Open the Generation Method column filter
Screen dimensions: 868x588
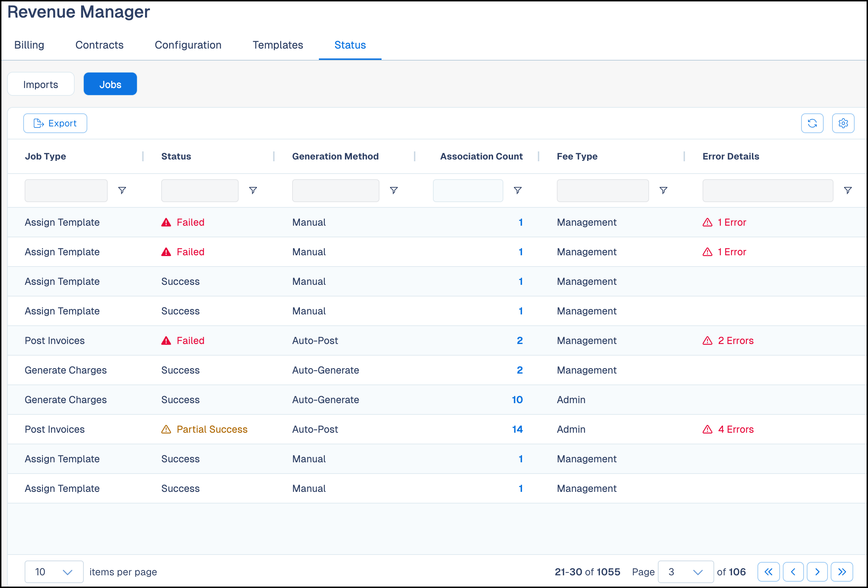(394, 190)
